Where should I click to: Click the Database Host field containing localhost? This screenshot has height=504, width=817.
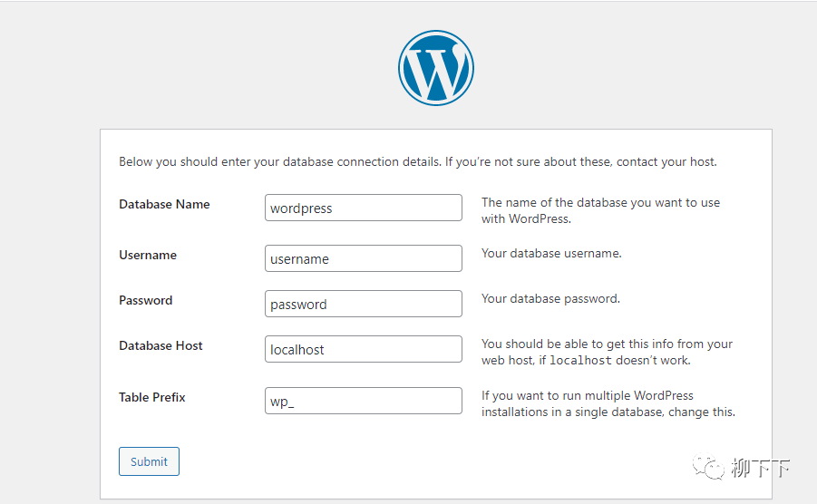click(363, 349)
